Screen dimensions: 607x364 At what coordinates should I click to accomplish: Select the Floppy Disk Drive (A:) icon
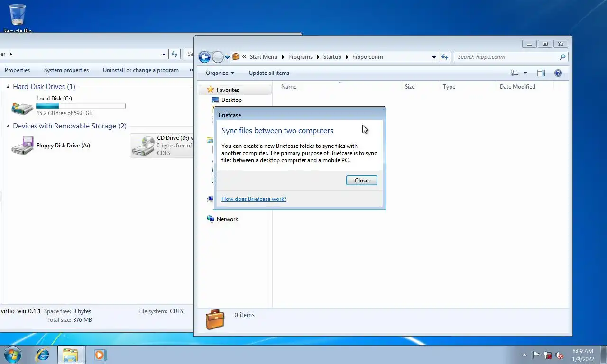click(22, 146)
